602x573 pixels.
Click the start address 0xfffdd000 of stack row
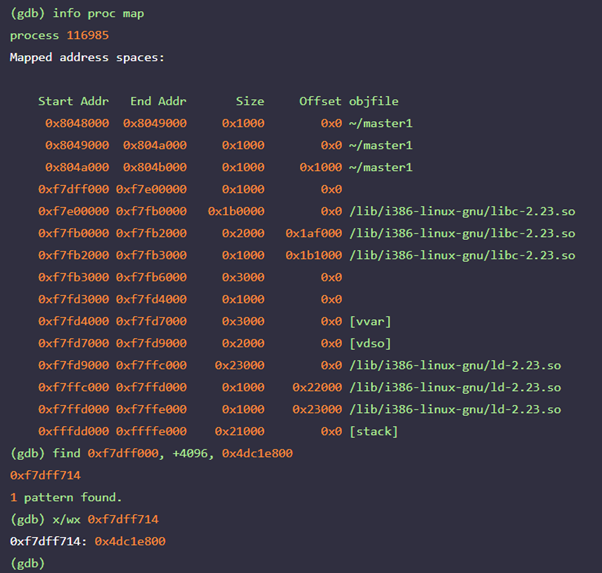point(74,431)
